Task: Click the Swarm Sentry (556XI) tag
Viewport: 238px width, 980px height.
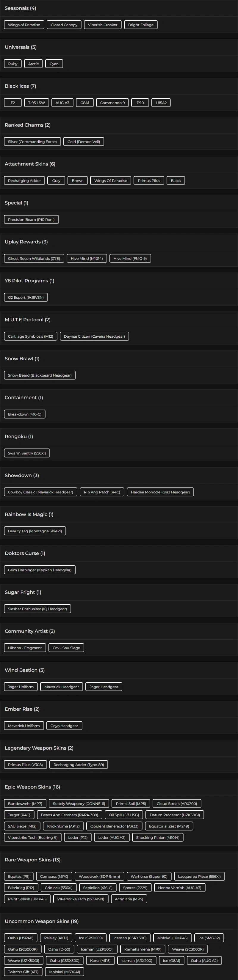Action: click(27, 453)
